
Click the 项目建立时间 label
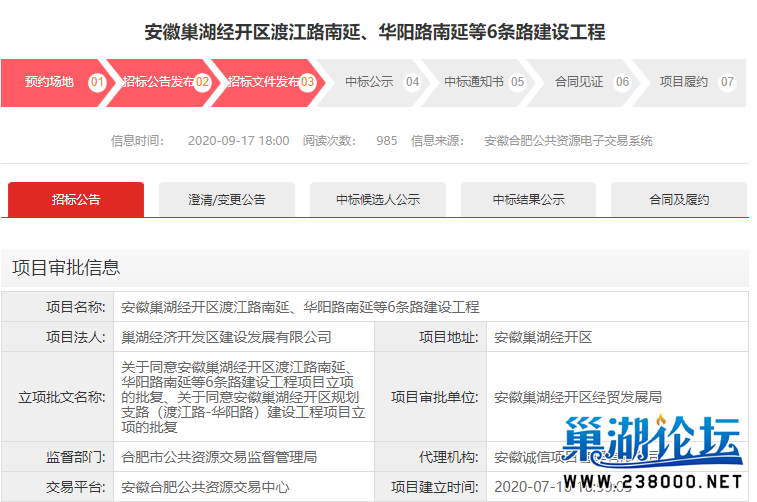(435, 487)
